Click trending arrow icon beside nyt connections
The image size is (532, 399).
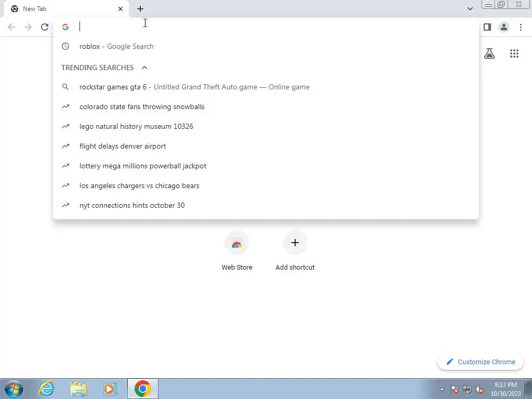click(65, 205)
